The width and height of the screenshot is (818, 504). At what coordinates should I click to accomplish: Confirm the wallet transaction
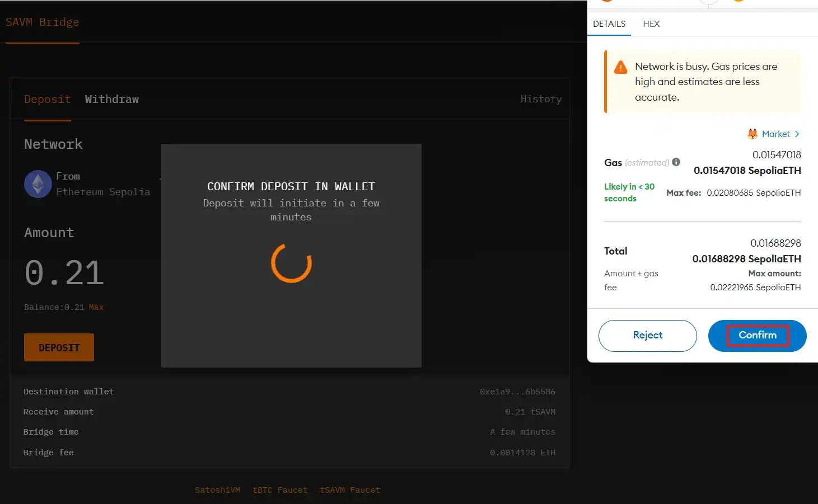click(x=758, y=336)
